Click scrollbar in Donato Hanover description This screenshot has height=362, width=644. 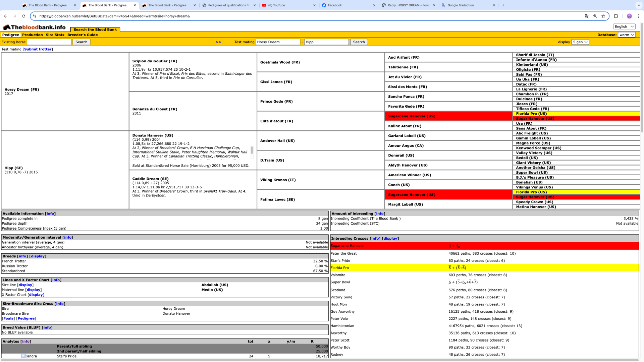(252, 150)
